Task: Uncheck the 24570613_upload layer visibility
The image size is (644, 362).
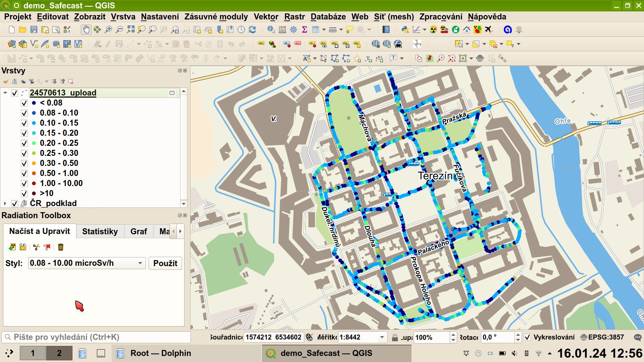Action: (14, 93)
